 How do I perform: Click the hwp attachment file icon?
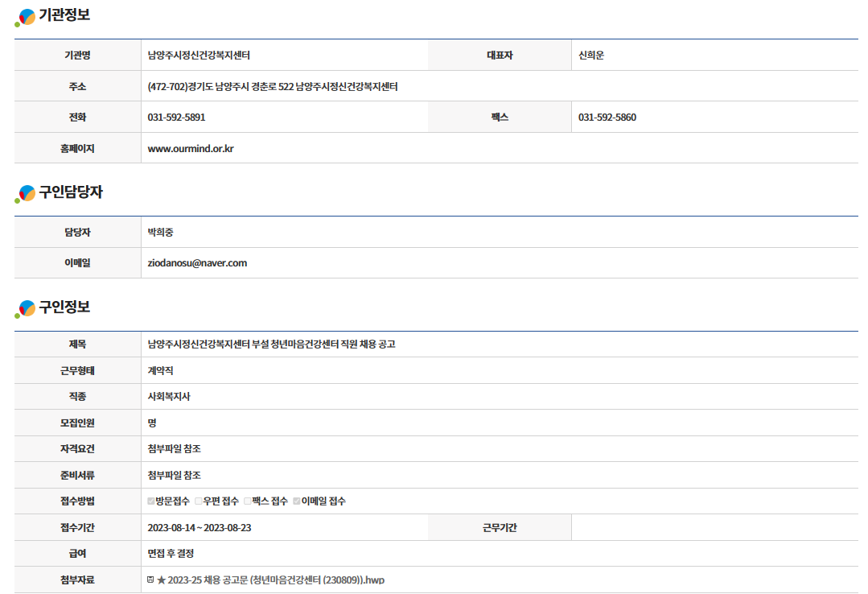[150, 580]
